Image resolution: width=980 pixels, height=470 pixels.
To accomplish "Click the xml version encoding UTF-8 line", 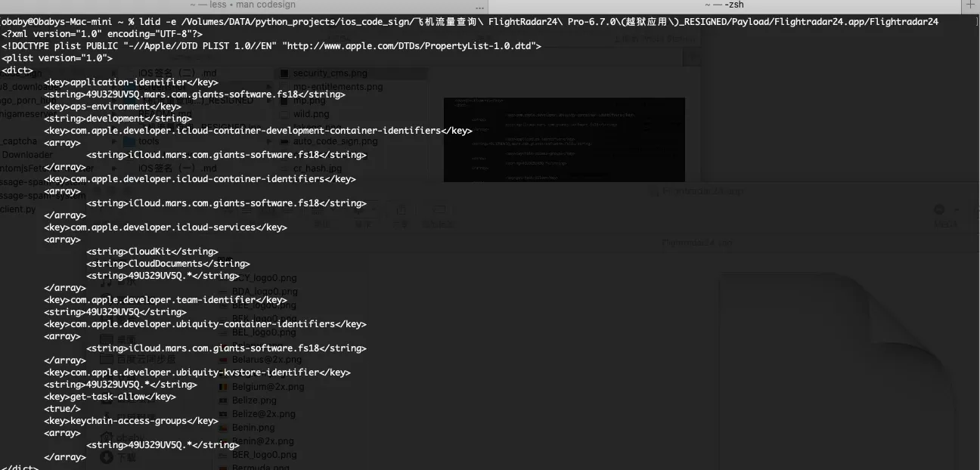I will click(x=102, y=34).
